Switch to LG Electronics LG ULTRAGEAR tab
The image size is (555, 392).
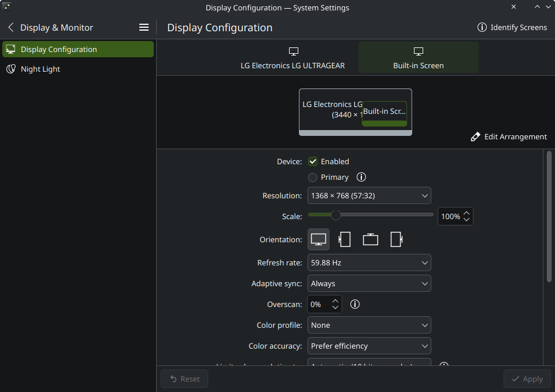tap(293, 58)
